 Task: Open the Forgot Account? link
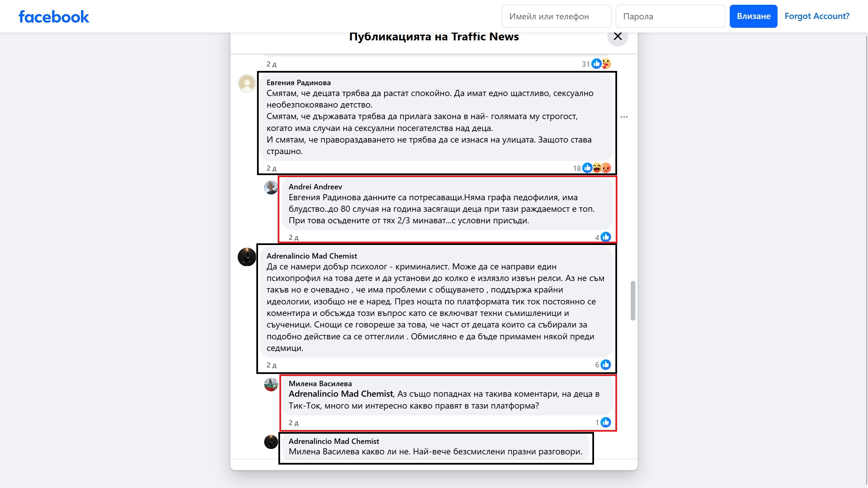(x=817, y=16)
